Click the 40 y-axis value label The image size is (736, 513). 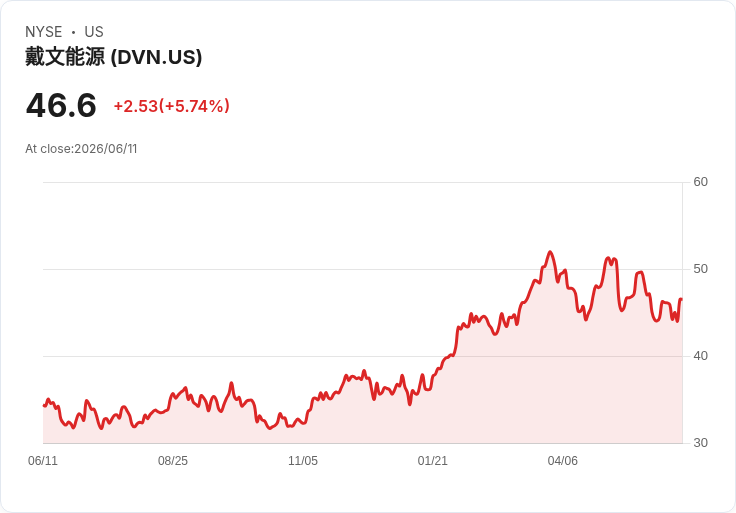click(x=700, y=356)
